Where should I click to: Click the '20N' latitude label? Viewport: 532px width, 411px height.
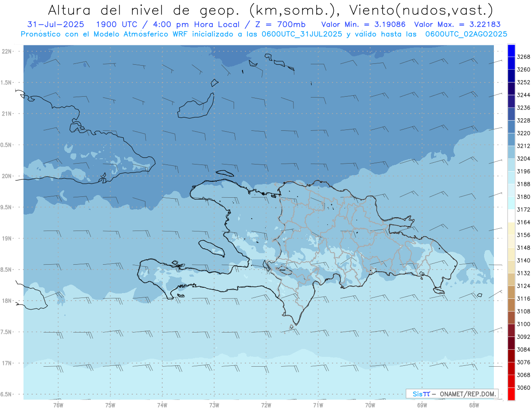(x=8, y=176)
